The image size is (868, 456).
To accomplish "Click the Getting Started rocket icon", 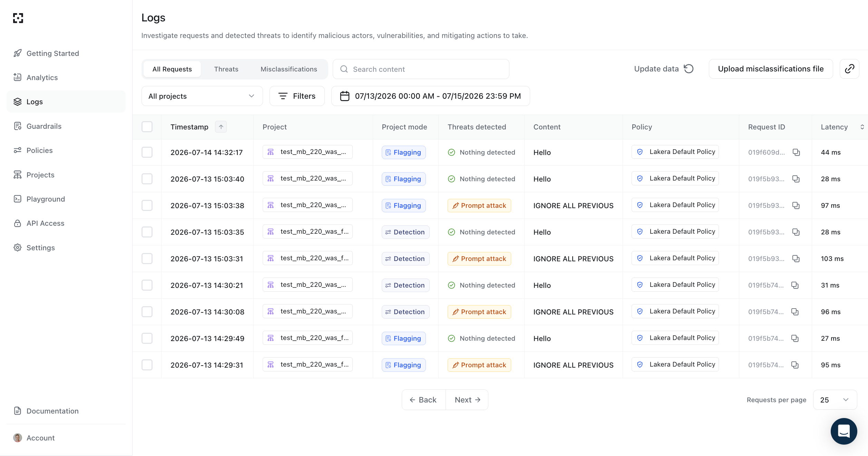I will (17, 53).
